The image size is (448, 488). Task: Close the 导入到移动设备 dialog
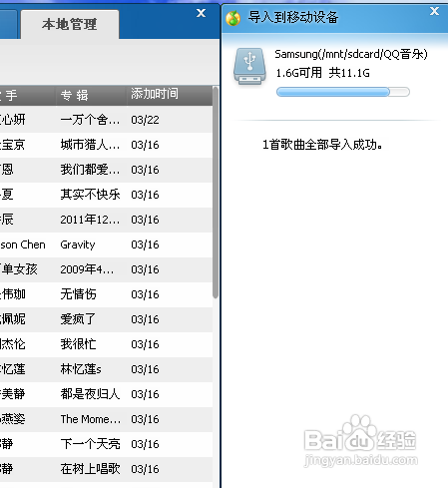[434, 11]
